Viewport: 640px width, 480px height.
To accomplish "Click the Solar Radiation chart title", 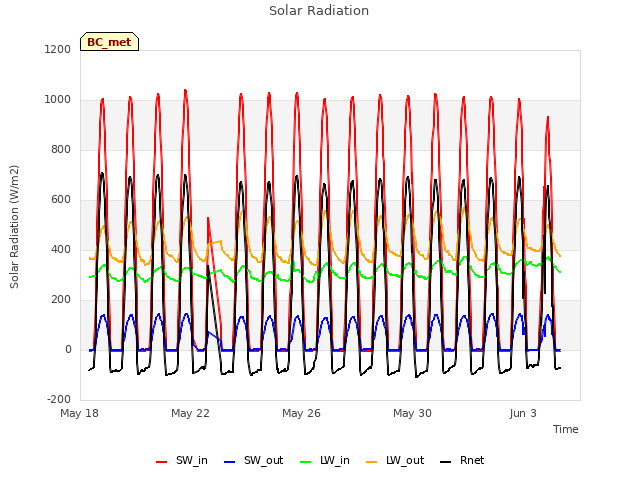I will [x=319, y=11].
